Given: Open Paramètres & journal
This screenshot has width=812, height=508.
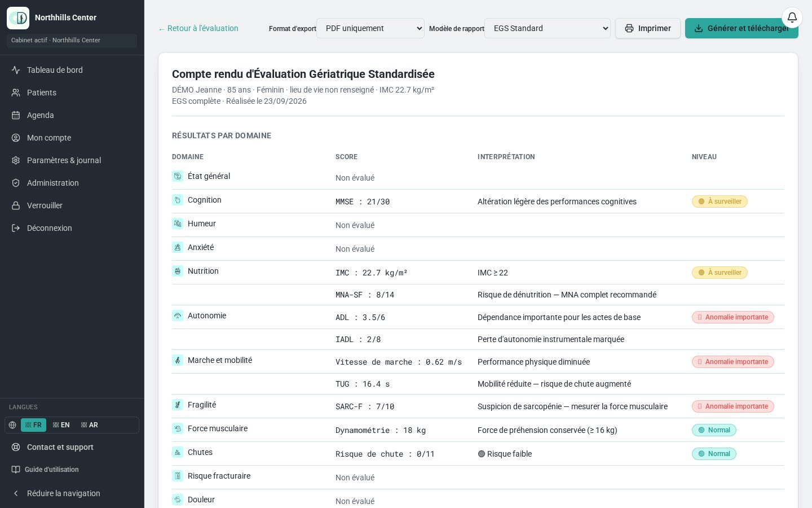Looking at the screenshot, I should coord(72,160).
